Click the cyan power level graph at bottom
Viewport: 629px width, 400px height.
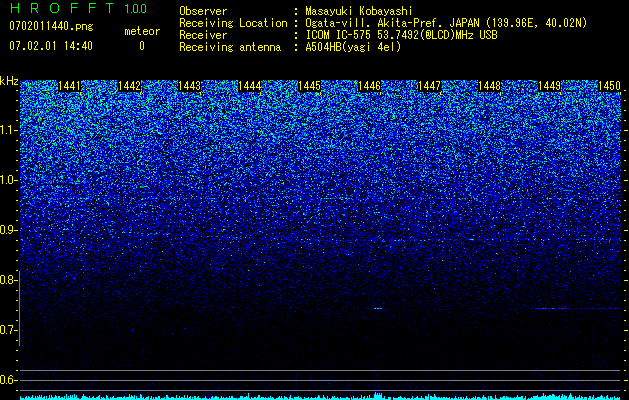(320, 396)
